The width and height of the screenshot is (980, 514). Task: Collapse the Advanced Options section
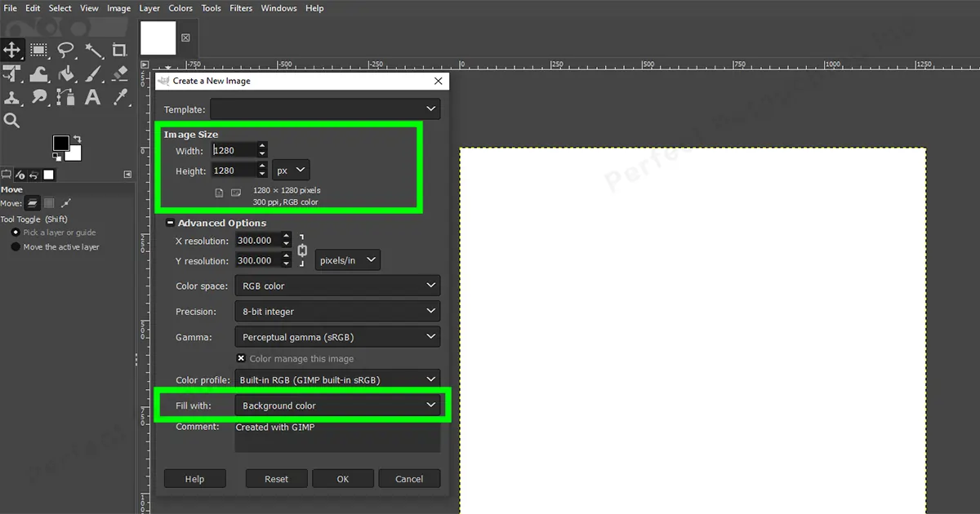click(171, 222)
